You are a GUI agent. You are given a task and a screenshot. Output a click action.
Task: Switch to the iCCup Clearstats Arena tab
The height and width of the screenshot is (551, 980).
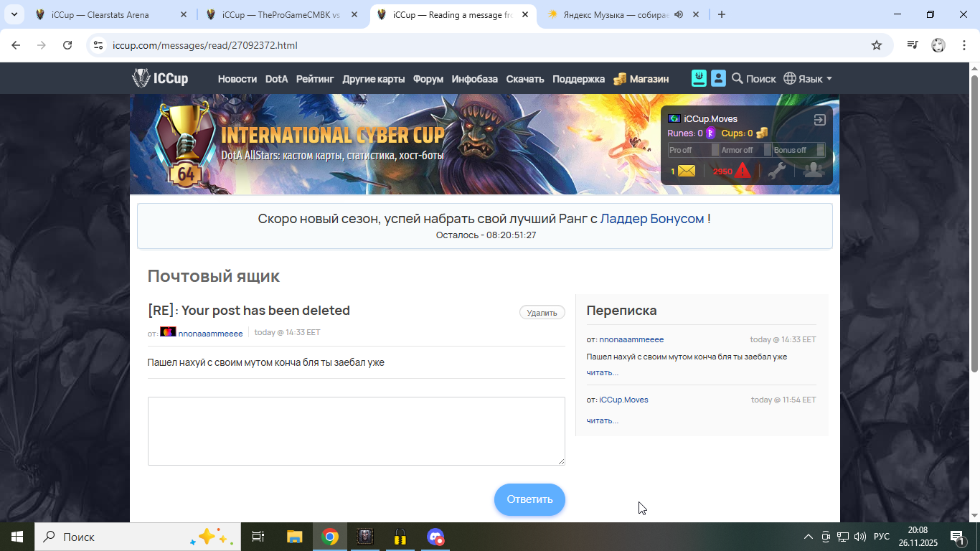(111, 15)
